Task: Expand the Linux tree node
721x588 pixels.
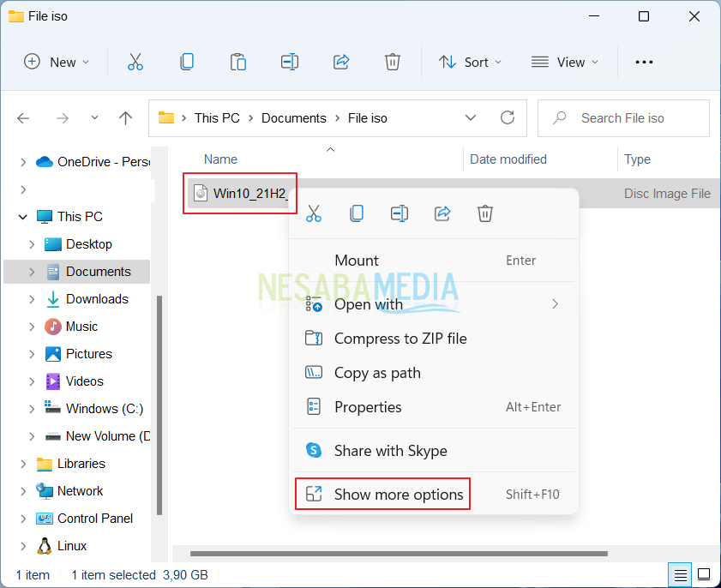Action: [x=23, y=546]
